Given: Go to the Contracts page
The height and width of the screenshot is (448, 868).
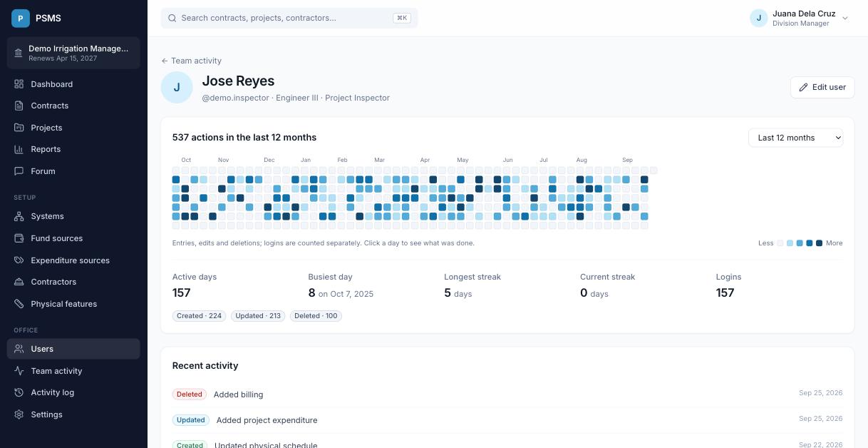Looking at the screenshot, I should pos(73,106).
